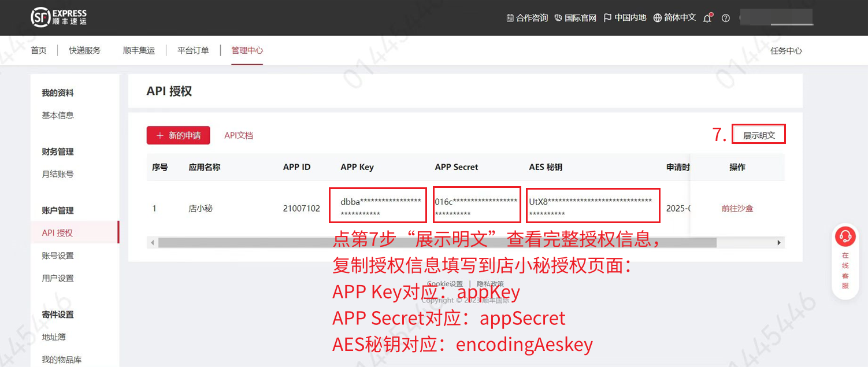Open 合作咨询 in the top bar
This screenshot has height=370, width=868.
[527, 18]
